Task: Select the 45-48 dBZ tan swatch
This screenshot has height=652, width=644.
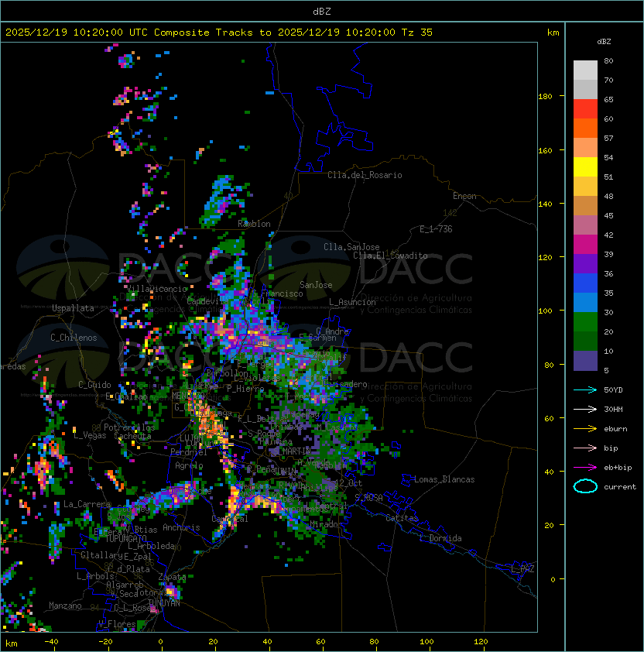Action: [585, 206]
